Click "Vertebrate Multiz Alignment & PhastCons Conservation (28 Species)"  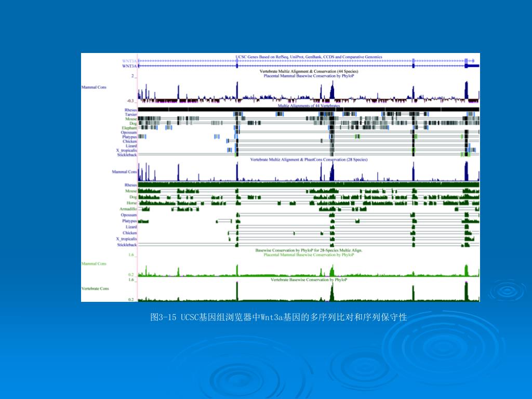point(309,159)
